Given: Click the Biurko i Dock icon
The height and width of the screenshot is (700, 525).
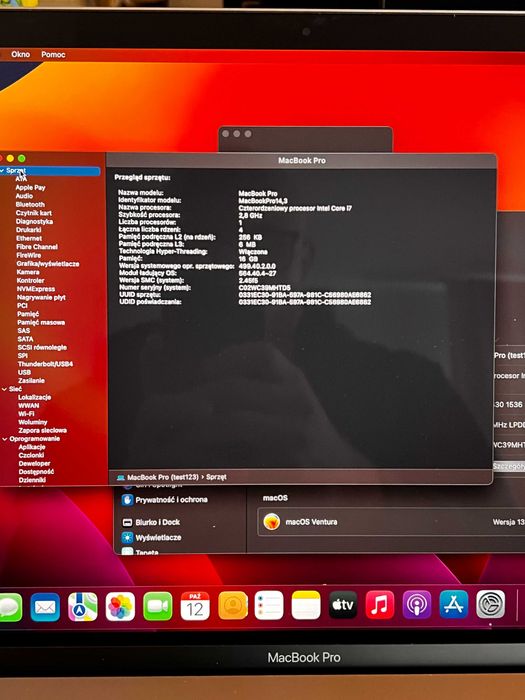Looking at the screenshot, I should coord(127,522).
